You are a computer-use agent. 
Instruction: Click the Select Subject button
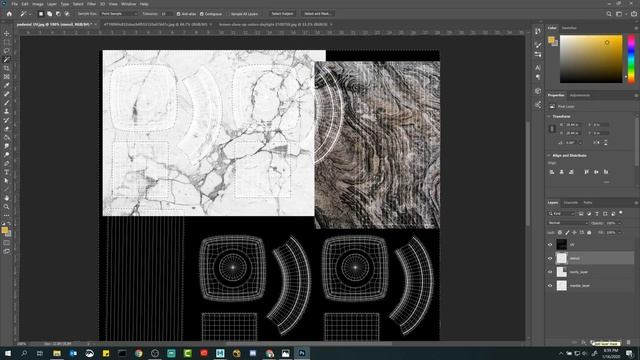[282, 14]
